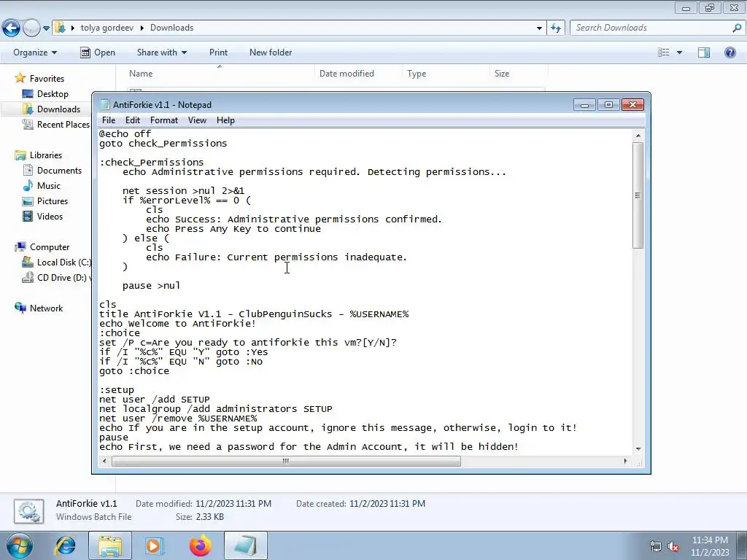This screenshot has width=747, height=560.
Task: Open Local Disk (C:) drive
Action: click(x=57, y=262)
